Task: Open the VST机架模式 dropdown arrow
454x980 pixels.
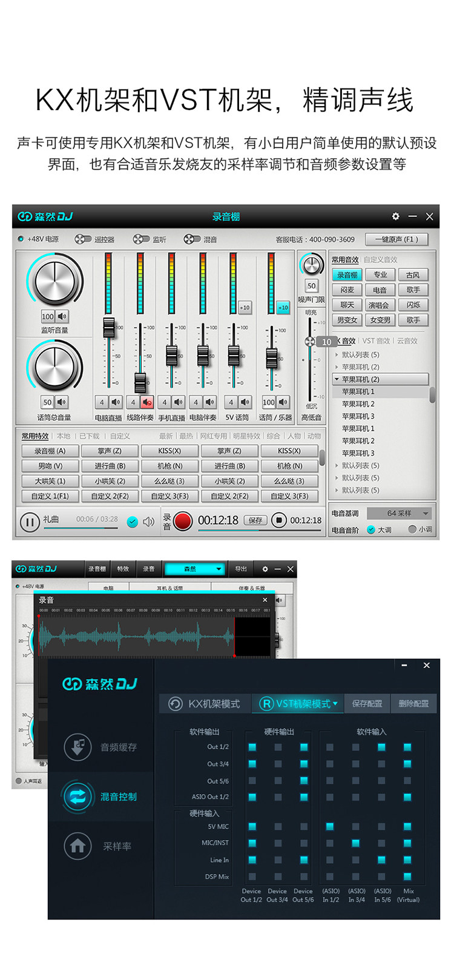Action: (x=335, y=704)
